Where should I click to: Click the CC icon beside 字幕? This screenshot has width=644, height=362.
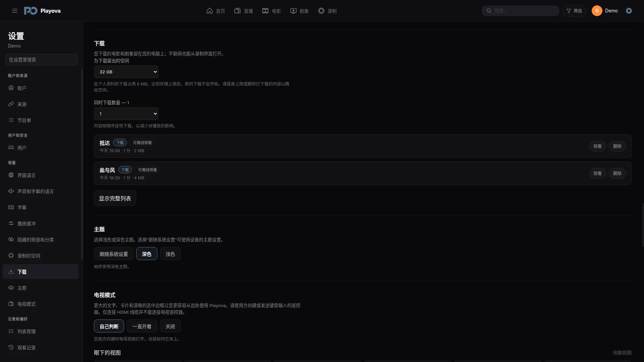click(11, 207)
